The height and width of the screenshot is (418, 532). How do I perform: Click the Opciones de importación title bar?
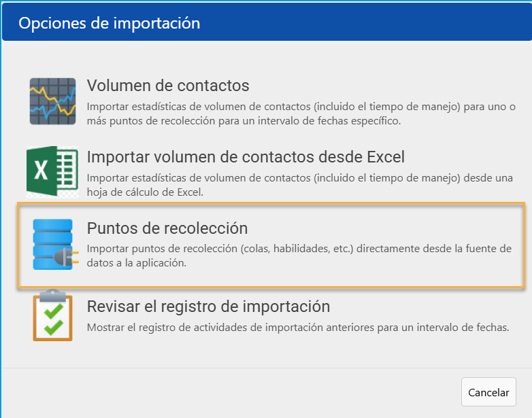267,22
